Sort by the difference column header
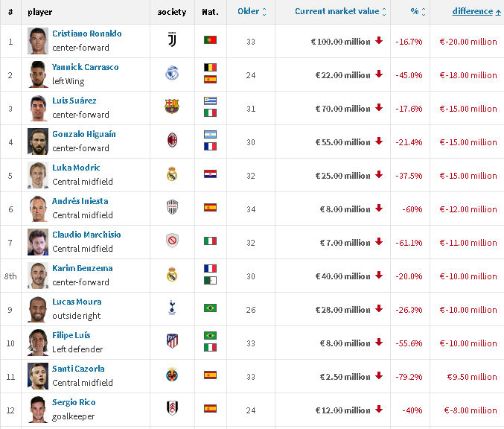This screenshot has height=429, width=504. [476, 12]
